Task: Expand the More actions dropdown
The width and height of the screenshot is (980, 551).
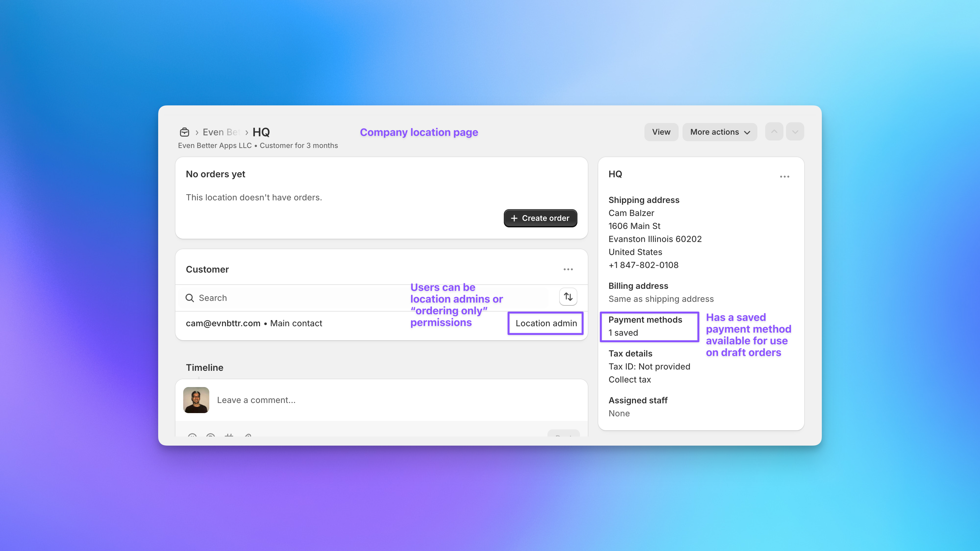Action: click(x=719, y=132)
